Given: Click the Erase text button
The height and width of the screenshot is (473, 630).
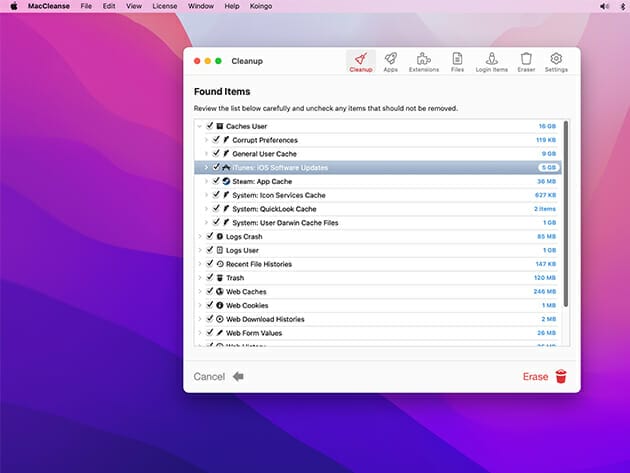Looking at the screenshot, I should 535,377.
